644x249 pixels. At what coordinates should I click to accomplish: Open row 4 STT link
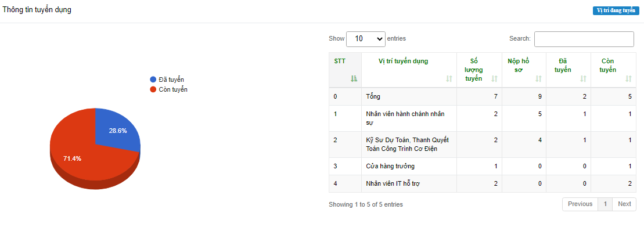click(x=335, y=184)
